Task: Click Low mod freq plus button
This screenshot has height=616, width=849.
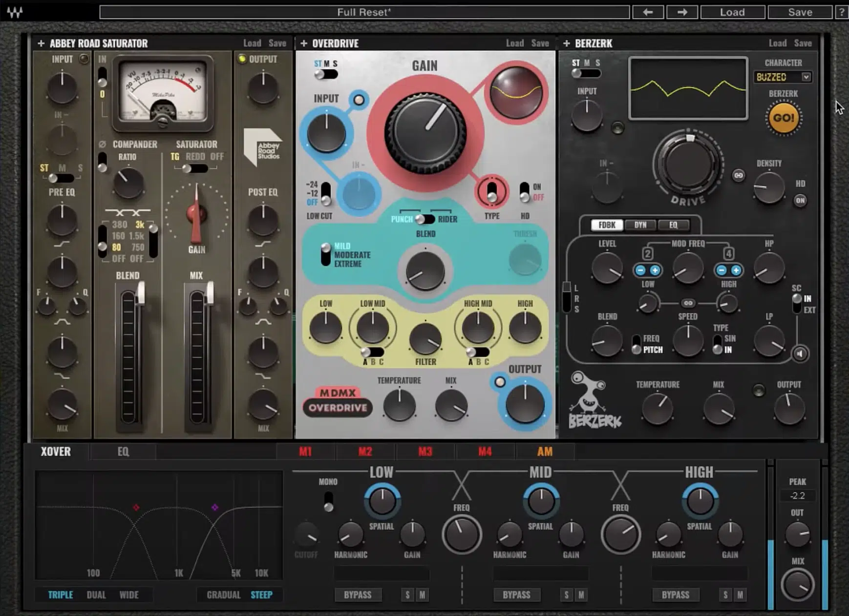Action: 655,270
